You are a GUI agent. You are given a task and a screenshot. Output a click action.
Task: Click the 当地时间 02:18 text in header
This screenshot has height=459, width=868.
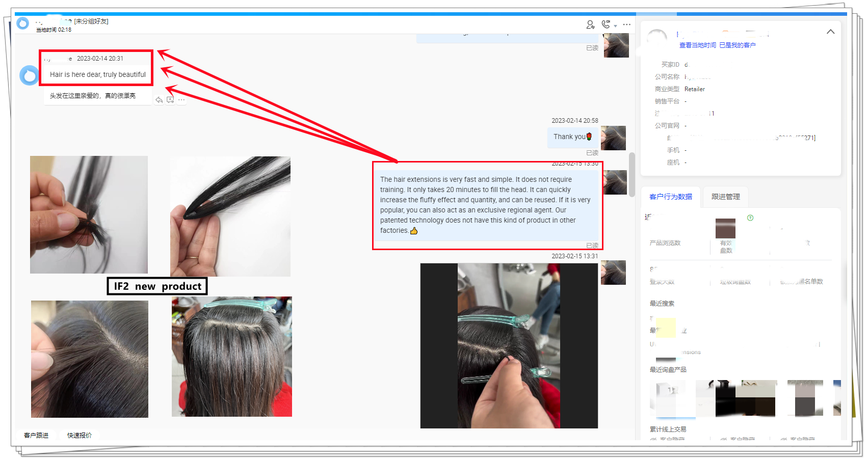(54, 30)
